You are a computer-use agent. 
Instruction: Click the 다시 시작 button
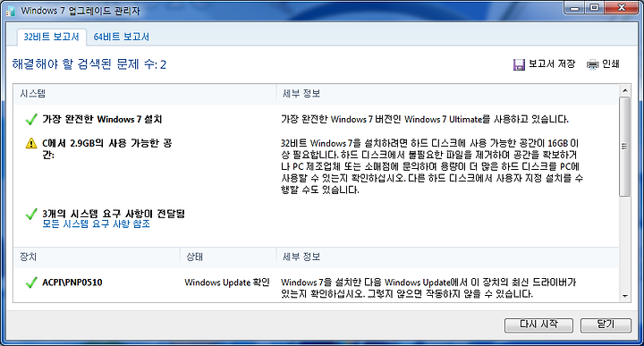tap(538, 325)
